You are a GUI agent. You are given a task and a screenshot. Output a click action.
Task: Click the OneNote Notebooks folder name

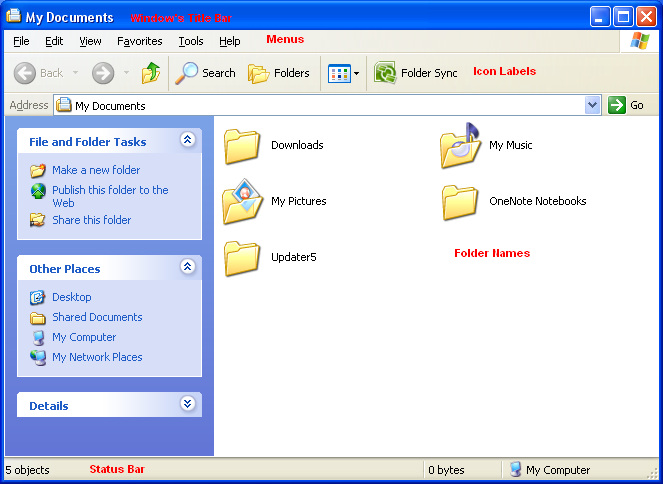tap(537, 201)
